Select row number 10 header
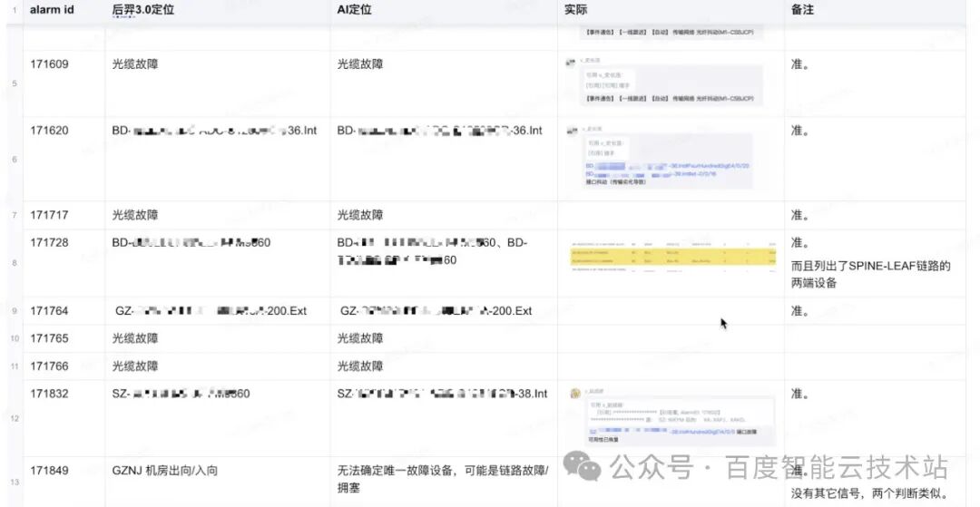This screenshot has height=507, width=980. 15,338
